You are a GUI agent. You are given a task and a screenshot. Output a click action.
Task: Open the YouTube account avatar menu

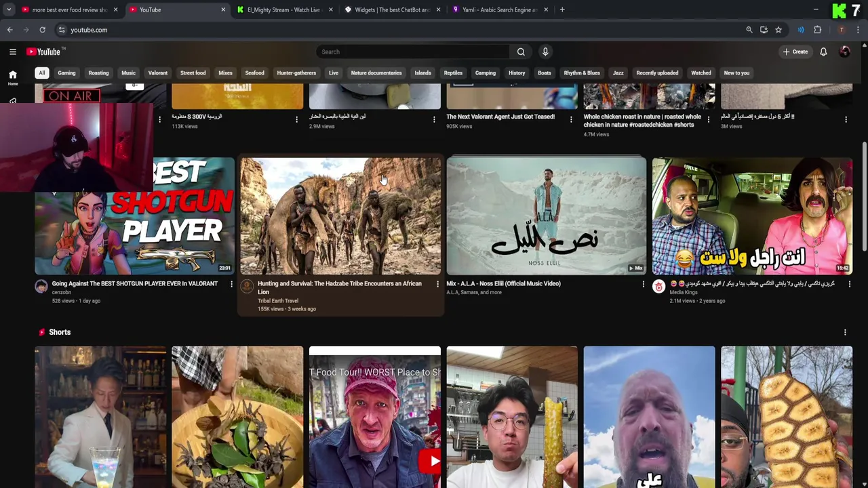(845, 52)
